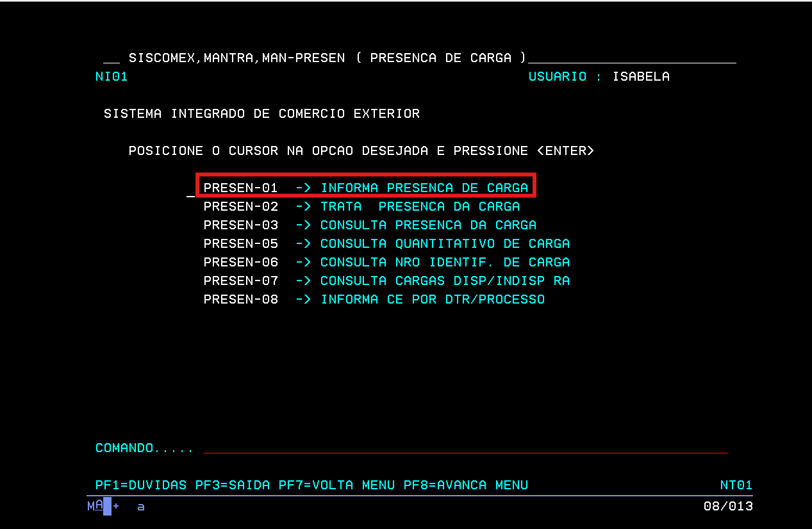Select PRESEN-08 Informa CE por DTR/Processo
Viewport: 812px width, 529px height.
coord(374,299)
